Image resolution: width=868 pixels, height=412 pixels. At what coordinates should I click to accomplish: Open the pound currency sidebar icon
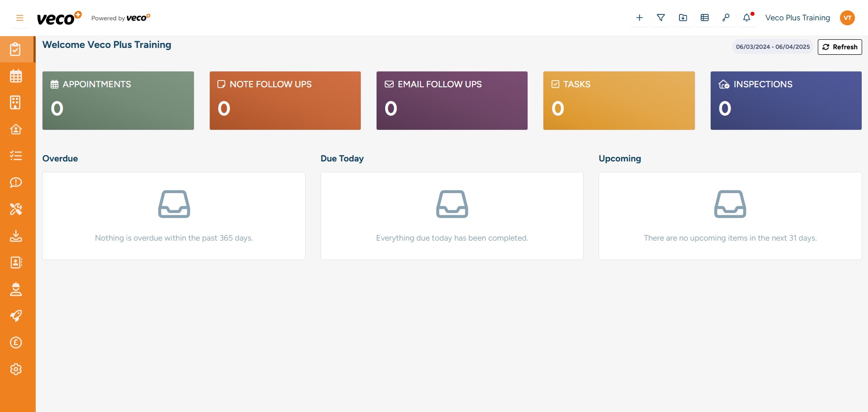(x=16, y=342)
